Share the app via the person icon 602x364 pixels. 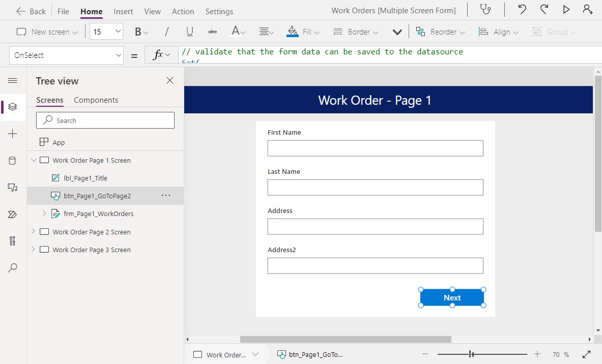(x=588, y=10)
